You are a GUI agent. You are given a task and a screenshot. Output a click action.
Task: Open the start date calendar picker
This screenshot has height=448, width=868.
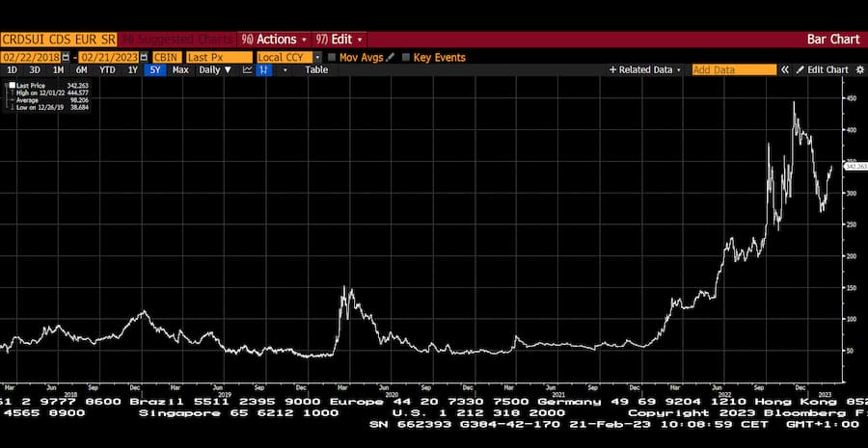(66, 58)
